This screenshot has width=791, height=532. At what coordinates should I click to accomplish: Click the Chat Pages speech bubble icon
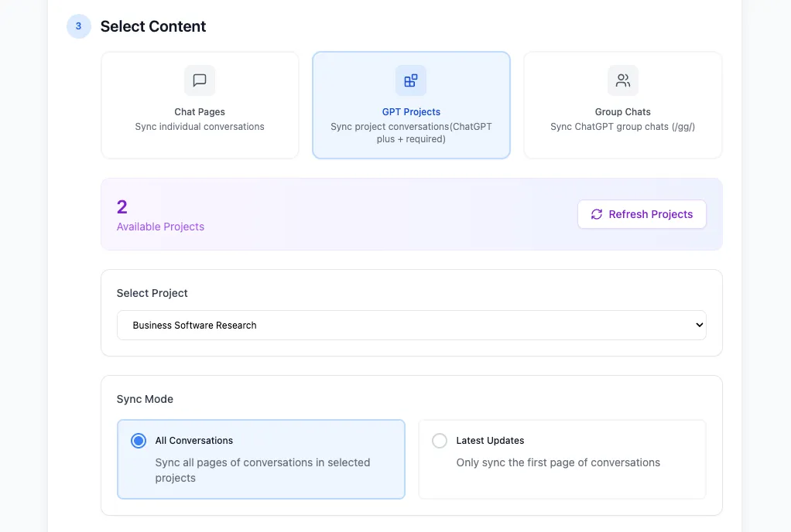tap(200, 80)
